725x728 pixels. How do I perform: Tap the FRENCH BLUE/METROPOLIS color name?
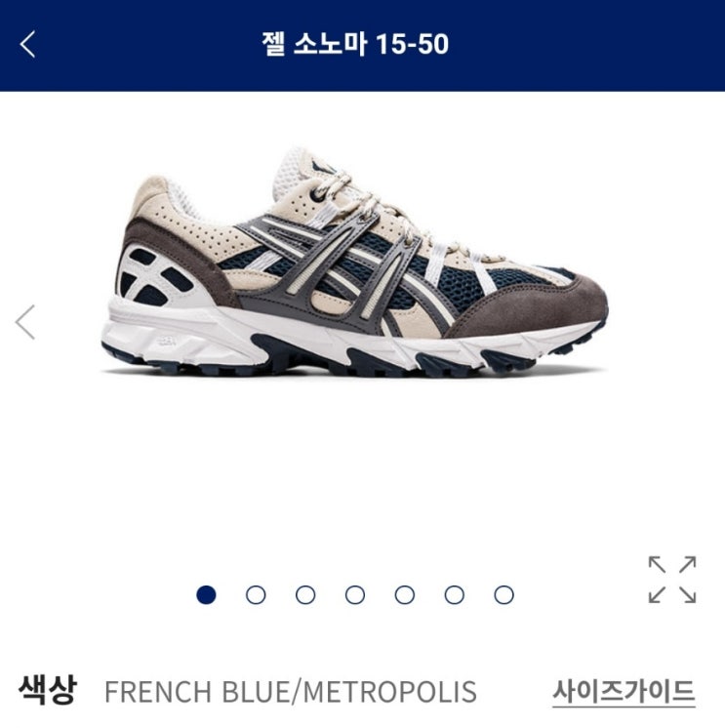pos(291,692)
